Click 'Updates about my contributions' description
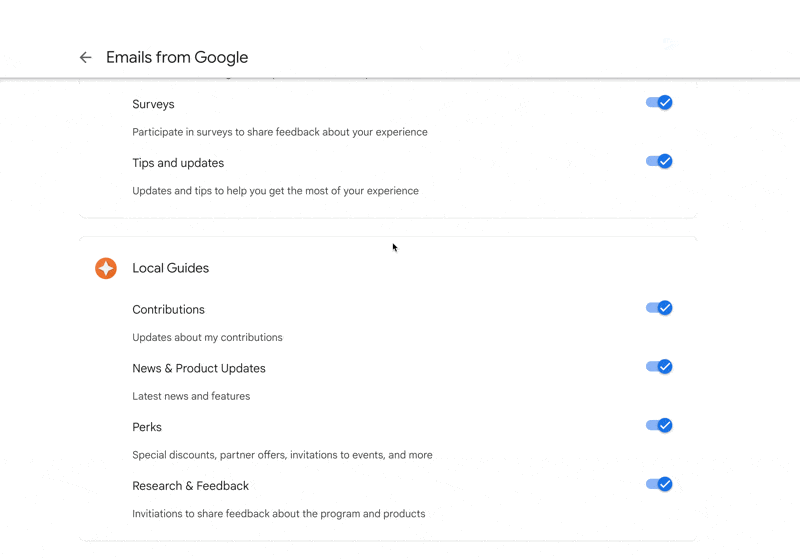Image resolution: width=800 pixels, height=559 pixels. (x=207, y=338)
